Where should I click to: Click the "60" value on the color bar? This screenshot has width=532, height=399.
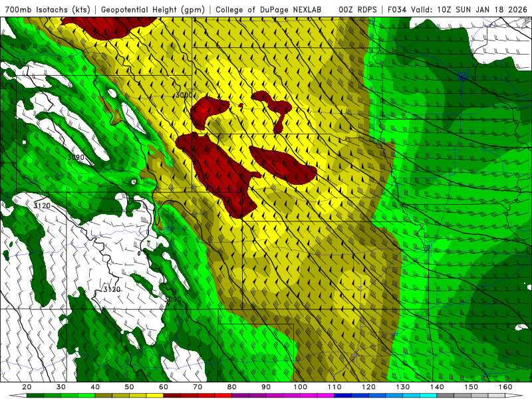[164, 387]
